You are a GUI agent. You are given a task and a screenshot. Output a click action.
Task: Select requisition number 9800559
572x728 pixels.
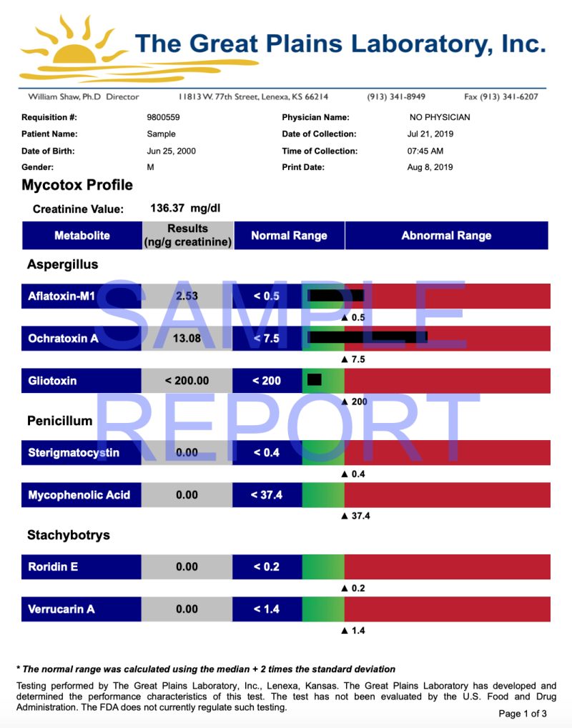163,117
